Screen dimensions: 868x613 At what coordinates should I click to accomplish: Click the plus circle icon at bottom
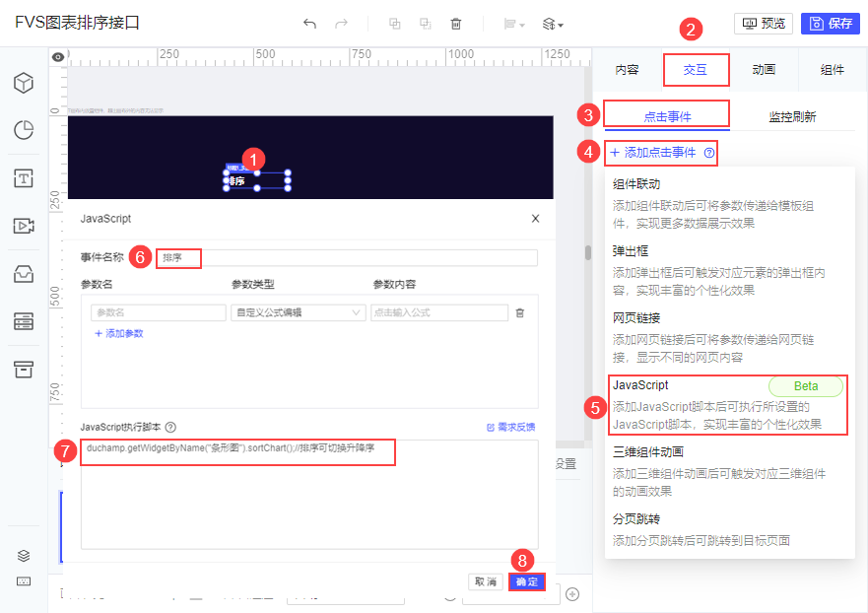click(x=572, y=594)
